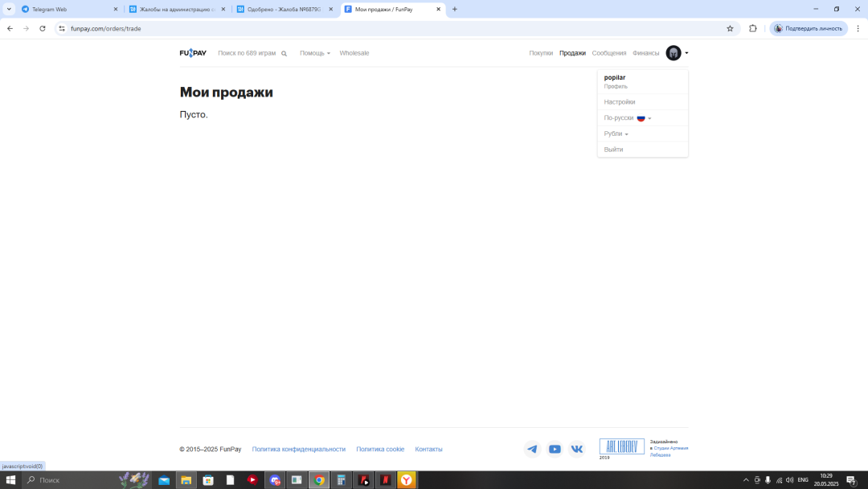View site information icon in address bar
The width and height of the screenshot is (868, 489).
pyautogui.click(x=62, y=28)
